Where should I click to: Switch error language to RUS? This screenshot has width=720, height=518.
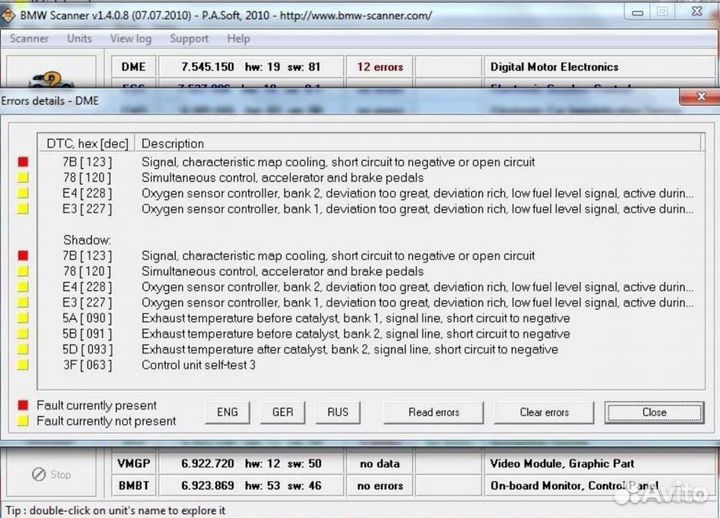338,412
